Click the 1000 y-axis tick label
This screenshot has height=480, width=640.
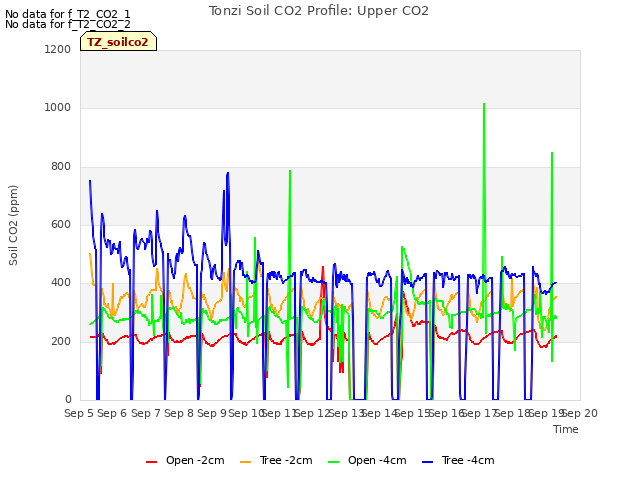[58, 107]
